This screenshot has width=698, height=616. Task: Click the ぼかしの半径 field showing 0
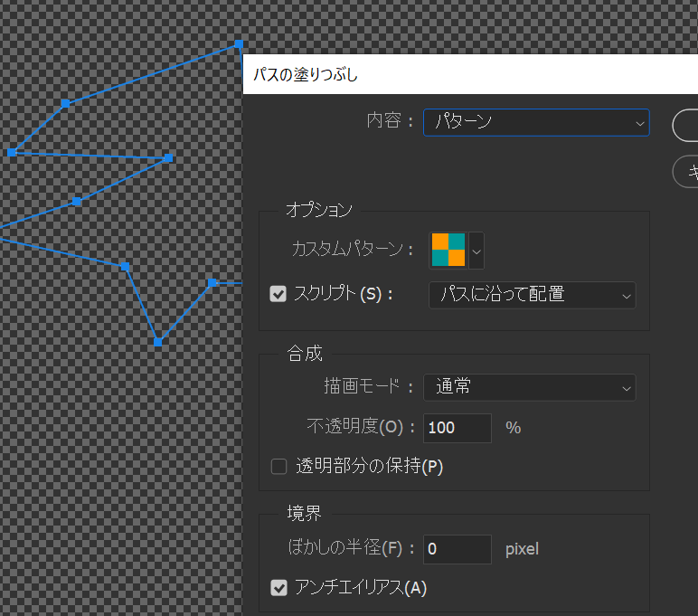point(457,549)
